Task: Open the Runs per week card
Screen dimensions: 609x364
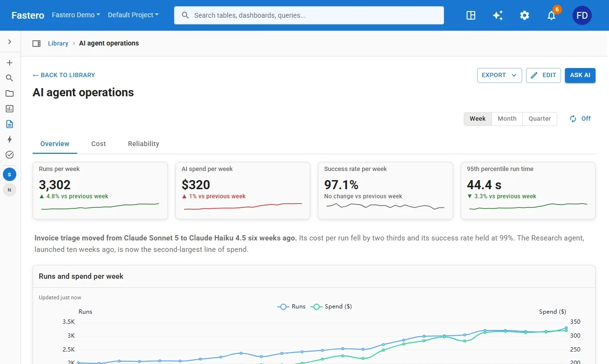Action: pyautogui.click(x=100, y=191)
